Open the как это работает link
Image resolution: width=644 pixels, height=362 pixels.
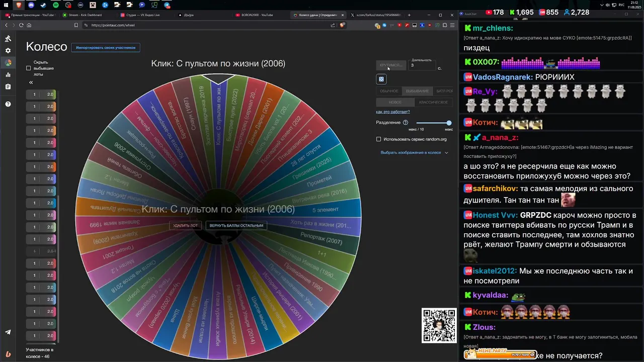click(393, 112)
